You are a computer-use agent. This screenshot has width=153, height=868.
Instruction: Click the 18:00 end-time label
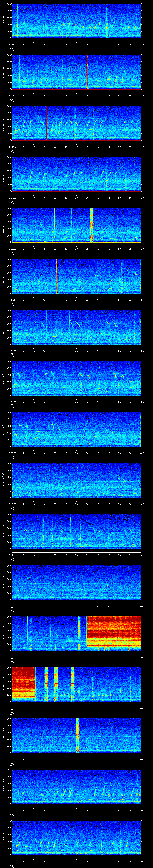(x=141, y=861)
